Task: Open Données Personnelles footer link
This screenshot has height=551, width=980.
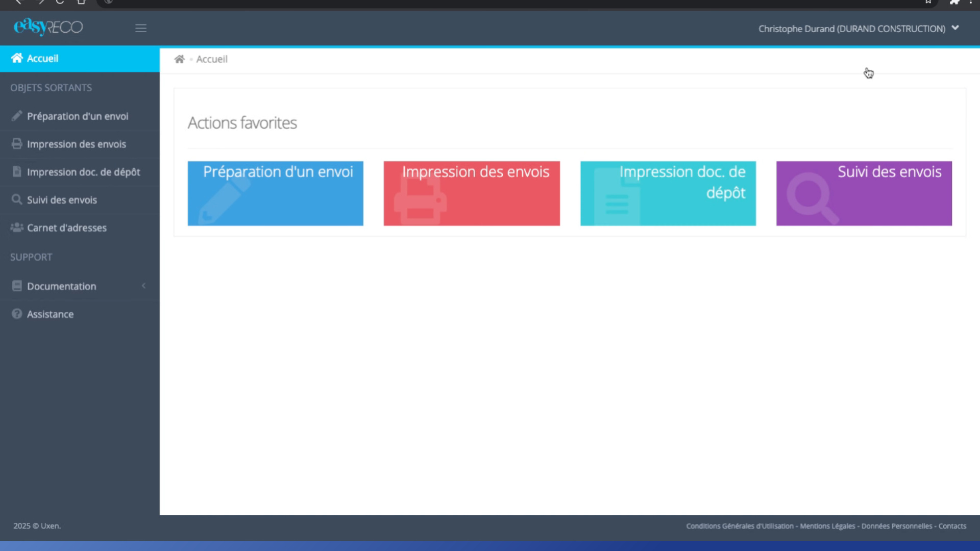Action: point(897,526)
